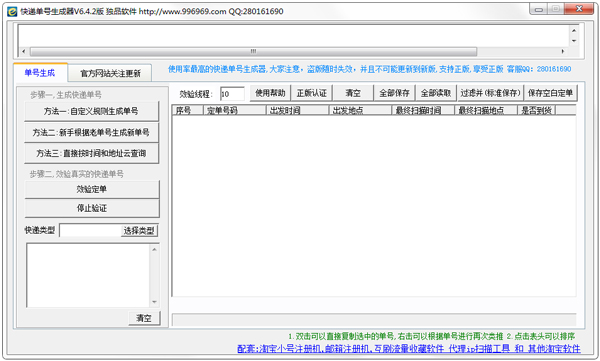Click 全部读取 to load all
This screenshot has width=600, height=361.
[436, 93]
